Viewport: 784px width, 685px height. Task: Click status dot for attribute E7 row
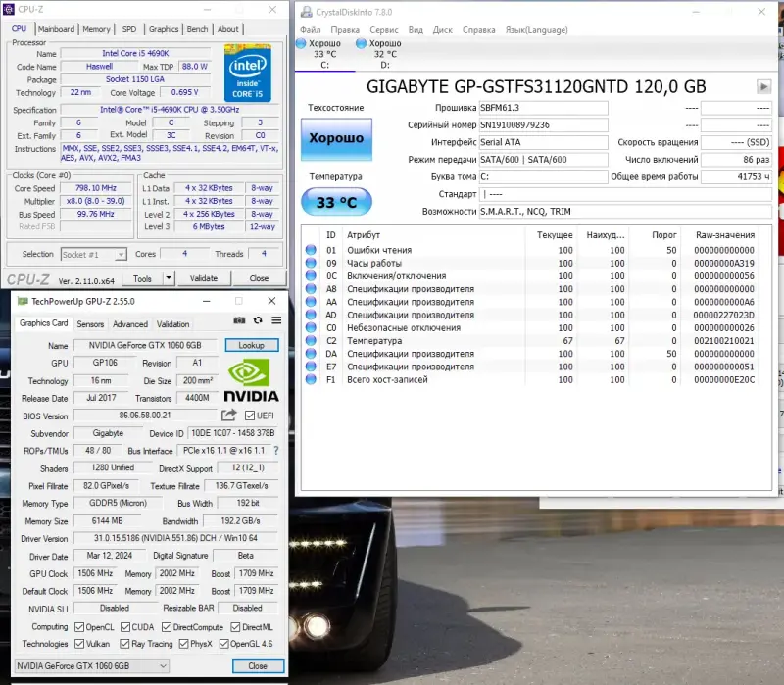[x=311, y=367]
